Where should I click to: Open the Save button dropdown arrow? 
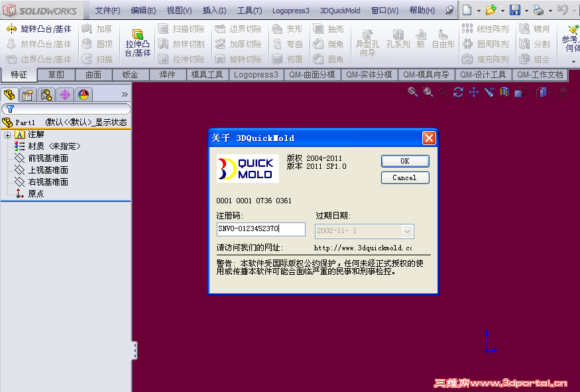(x=526, y=11)
